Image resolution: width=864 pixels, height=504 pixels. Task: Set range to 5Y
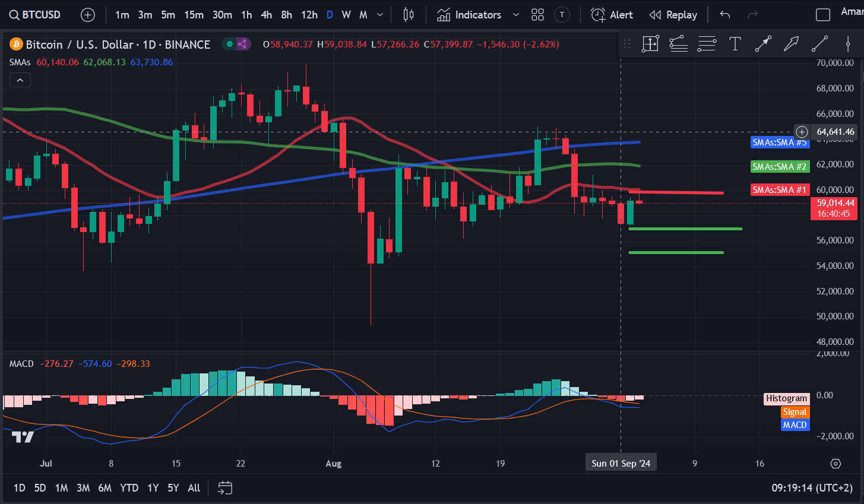coord(173,488)
